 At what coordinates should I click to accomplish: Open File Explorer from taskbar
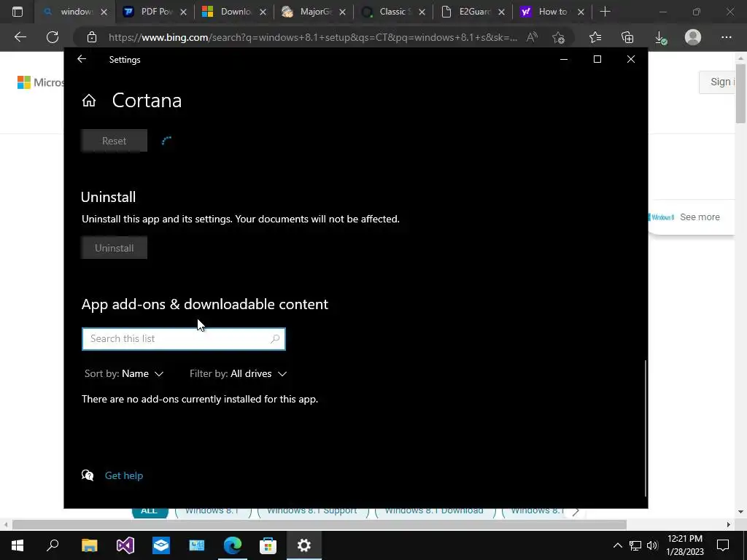pos(89,545)
